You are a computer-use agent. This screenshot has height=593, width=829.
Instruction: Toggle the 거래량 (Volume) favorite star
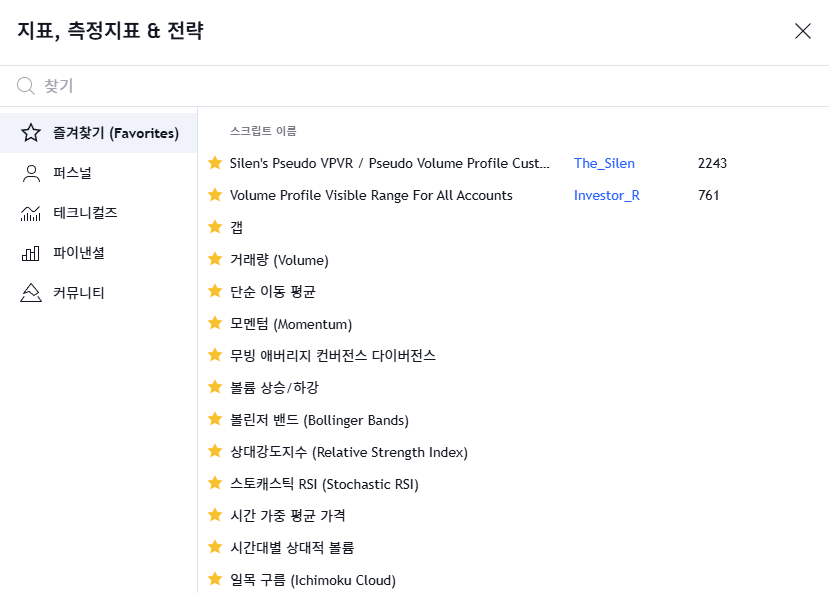[214, 259]
